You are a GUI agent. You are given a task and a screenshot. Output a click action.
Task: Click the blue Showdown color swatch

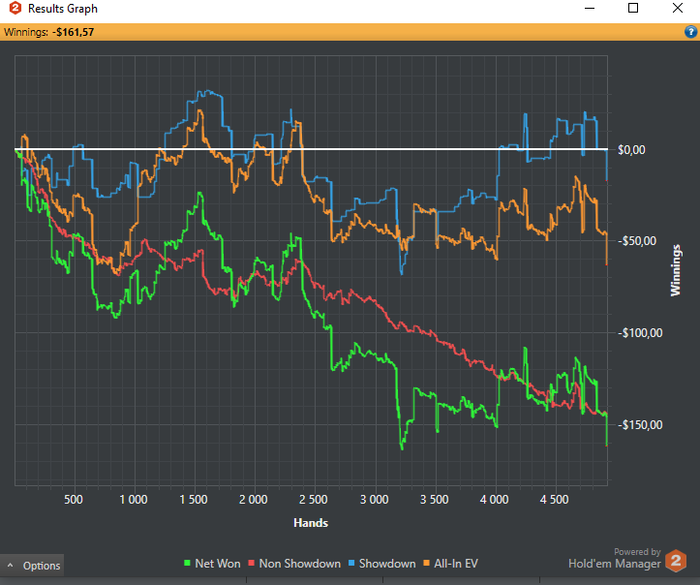351,563
